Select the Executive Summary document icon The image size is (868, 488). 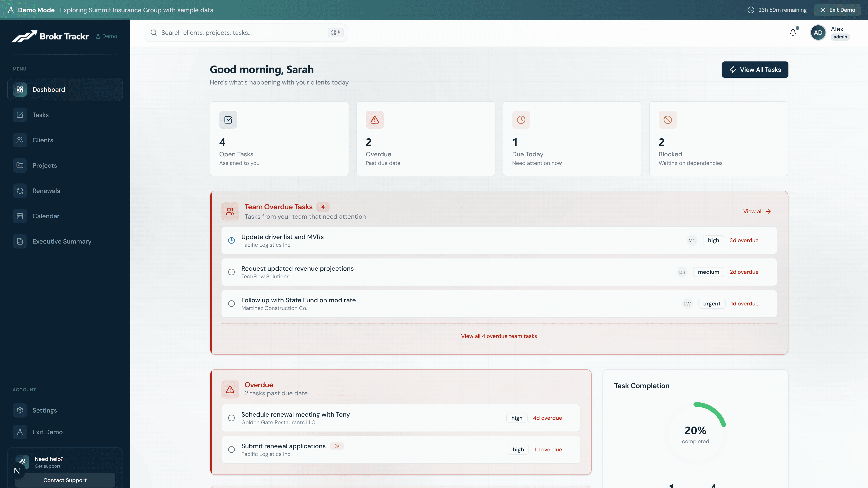coord(20,241)
